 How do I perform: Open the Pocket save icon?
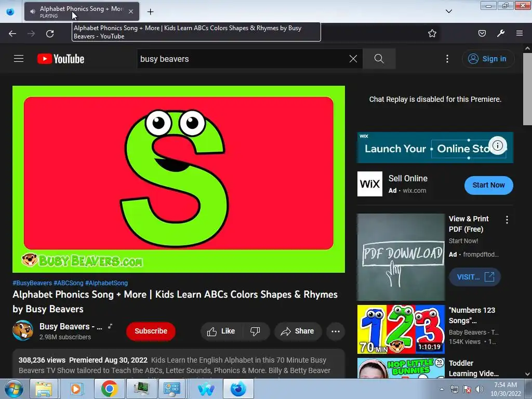coord(482,33)
